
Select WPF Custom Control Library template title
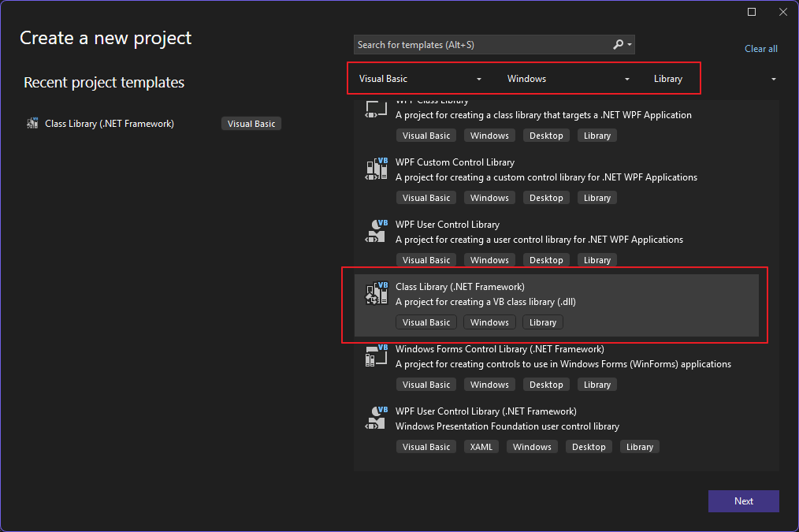455,162
